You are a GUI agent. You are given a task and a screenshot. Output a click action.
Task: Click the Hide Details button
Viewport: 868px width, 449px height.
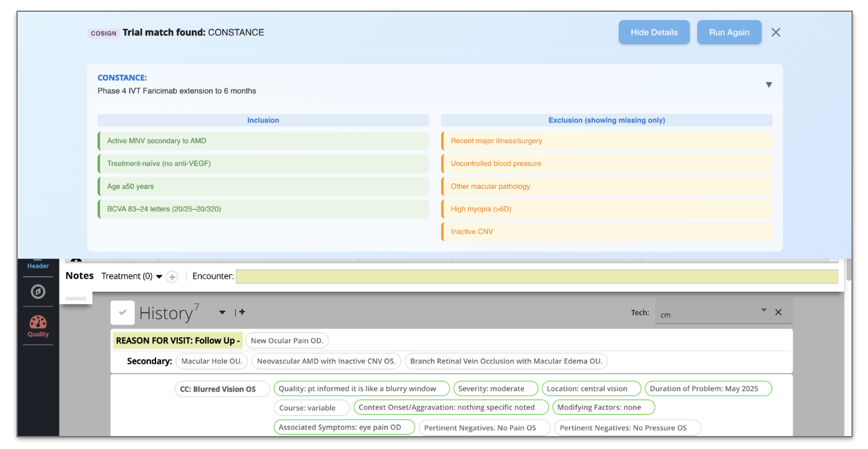pyautogui.click(x=654, y=32)
